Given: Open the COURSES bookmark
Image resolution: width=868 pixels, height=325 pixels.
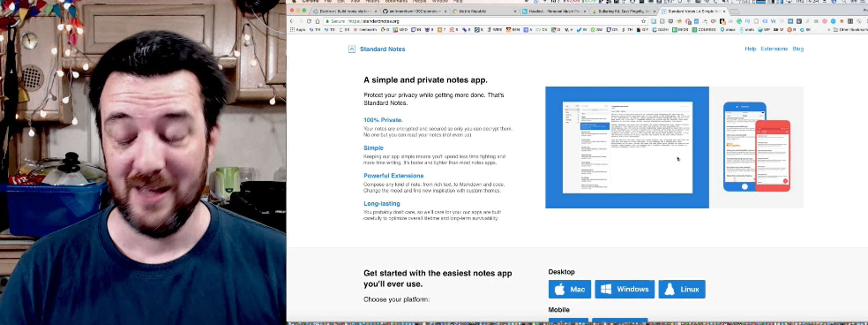Looking at the screenshot, I should pos(704,30).
